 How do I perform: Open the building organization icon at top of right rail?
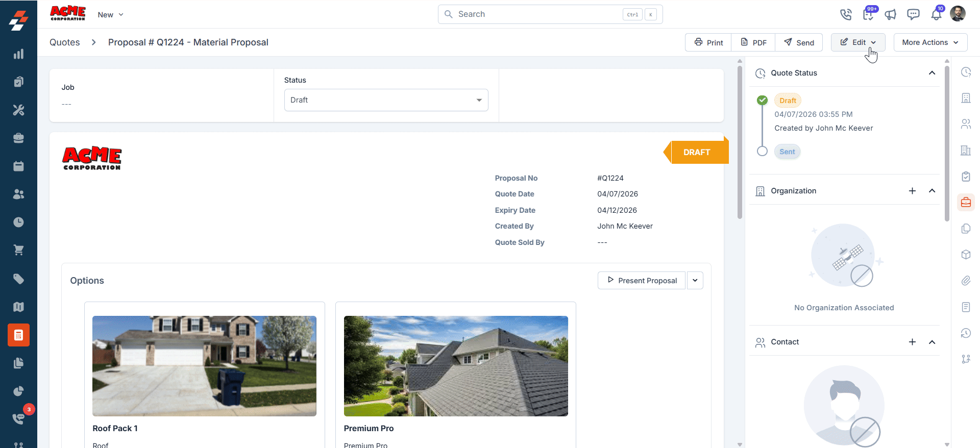tap(966, 98)
